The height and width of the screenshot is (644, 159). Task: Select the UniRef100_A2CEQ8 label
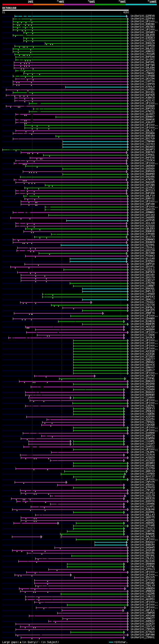coord(142,351)
